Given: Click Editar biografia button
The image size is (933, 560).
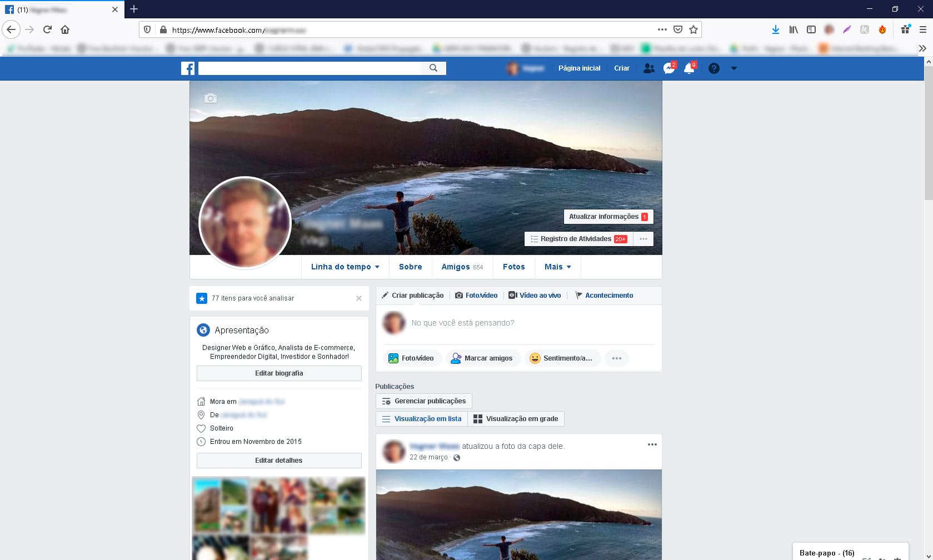Looking at the screenshot, I should pos(279,373).
